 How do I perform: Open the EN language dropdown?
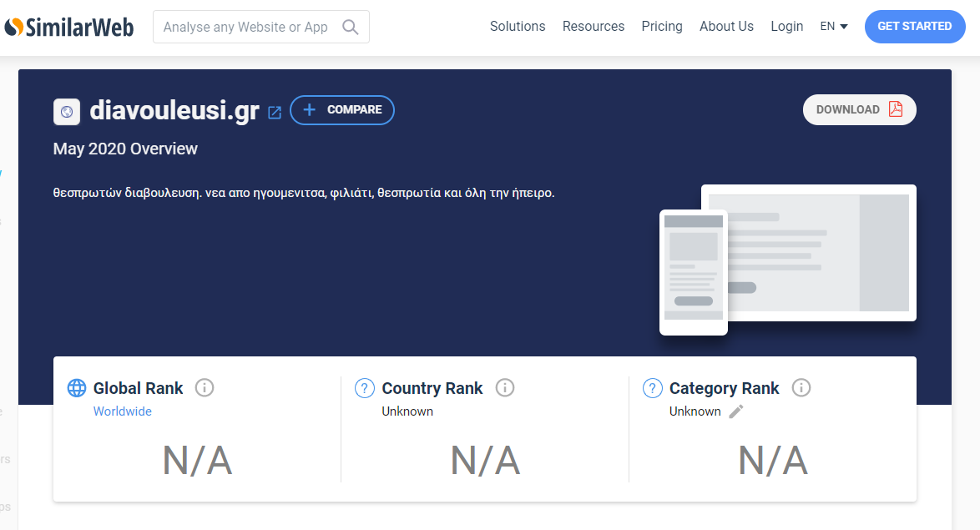pos(834,26)
